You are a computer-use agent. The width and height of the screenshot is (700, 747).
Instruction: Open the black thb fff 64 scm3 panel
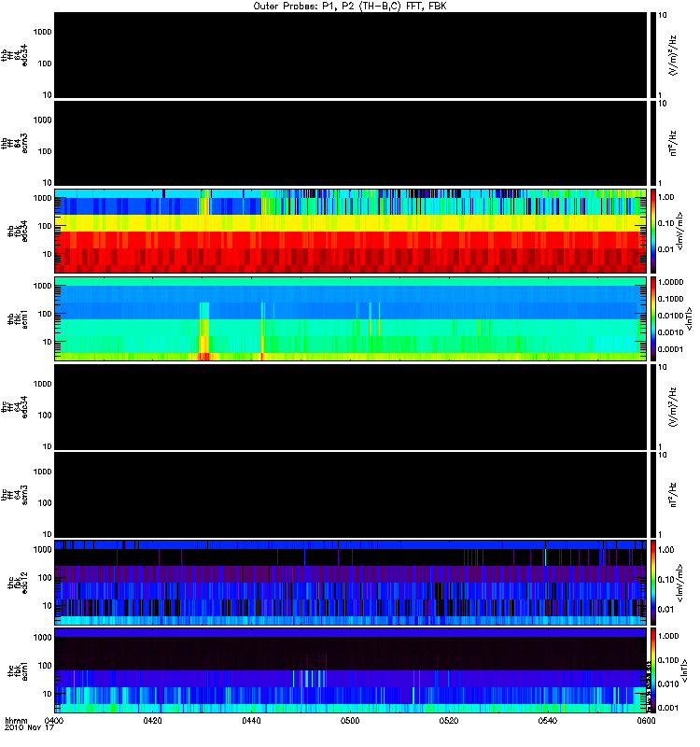click(x=350, y=143)
